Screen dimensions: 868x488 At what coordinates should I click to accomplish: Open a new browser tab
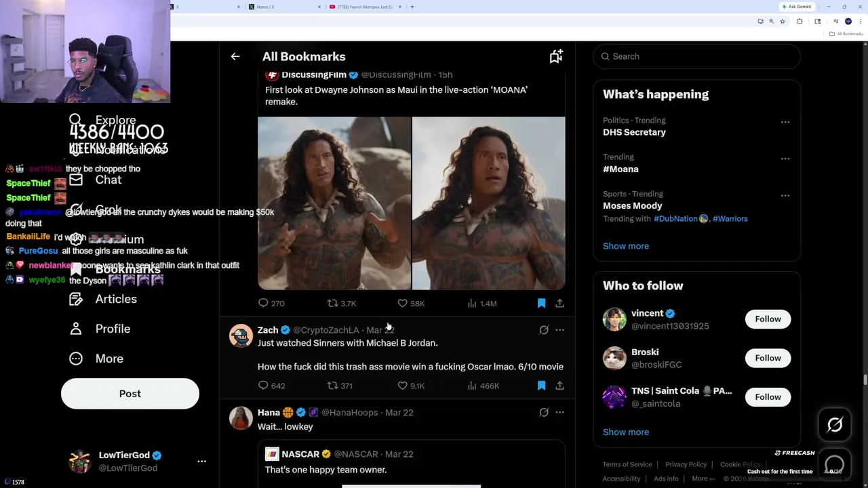point(412,7)
